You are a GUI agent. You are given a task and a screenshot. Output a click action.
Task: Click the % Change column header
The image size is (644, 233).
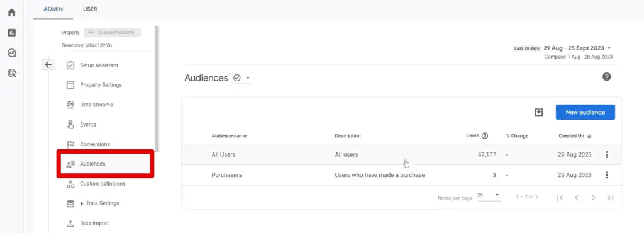pos(517,135)
